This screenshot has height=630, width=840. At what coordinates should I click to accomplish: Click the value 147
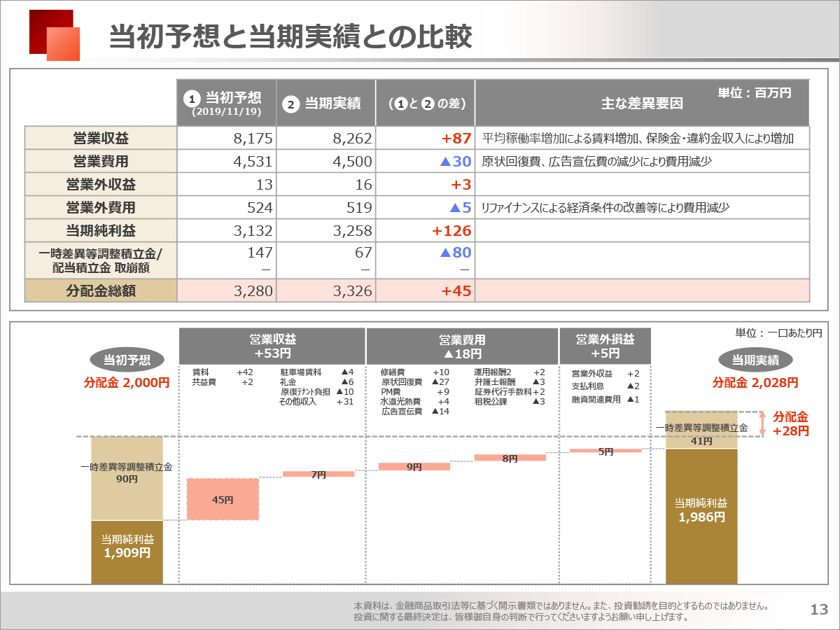point(260,253)
